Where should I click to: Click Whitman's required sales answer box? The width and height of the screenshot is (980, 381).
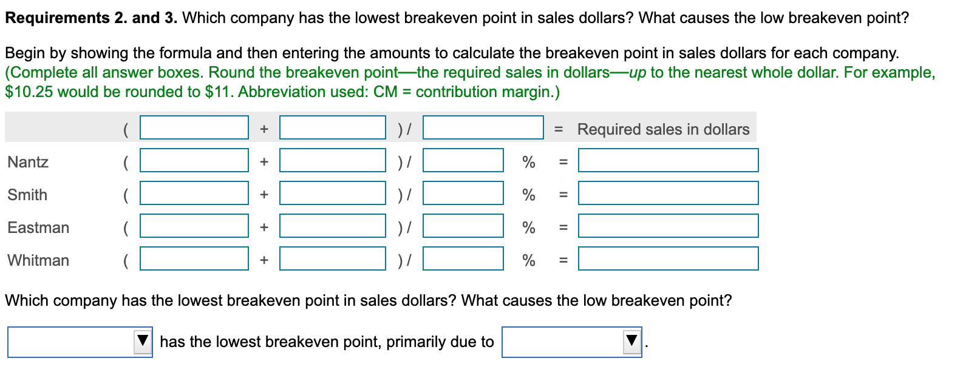click(668, 260)
